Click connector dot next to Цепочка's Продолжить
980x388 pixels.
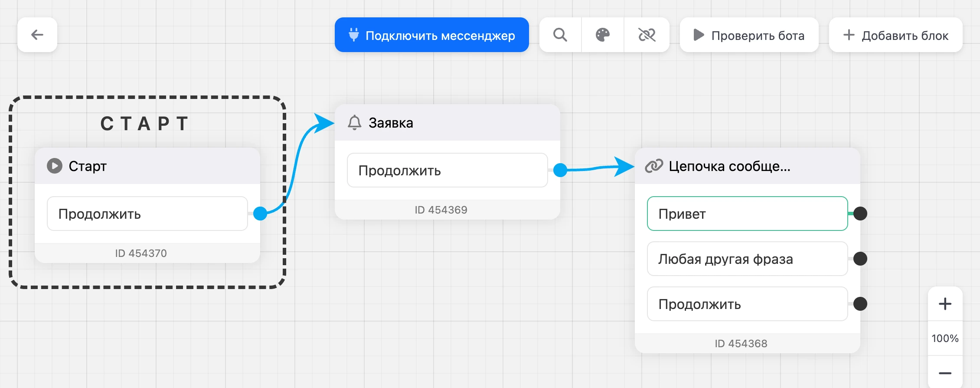(x=860, y=304)
